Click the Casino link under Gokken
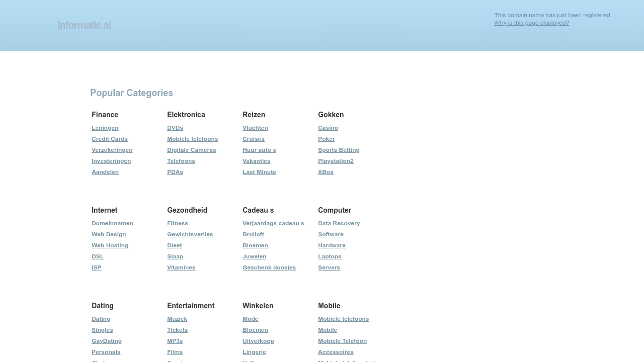The height and width of the screenshot is (362, 644). pyautogui.click(x=328, y=128)
